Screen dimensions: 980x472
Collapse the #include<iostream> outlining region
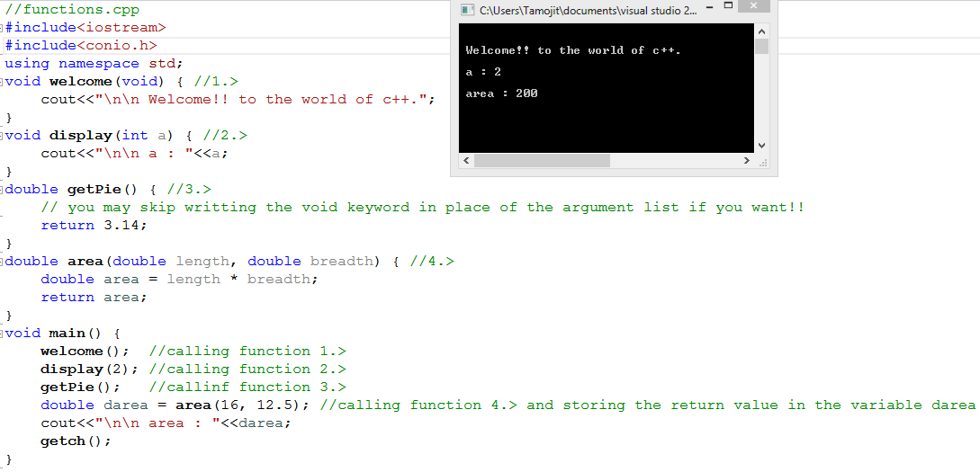coord(2,28)
